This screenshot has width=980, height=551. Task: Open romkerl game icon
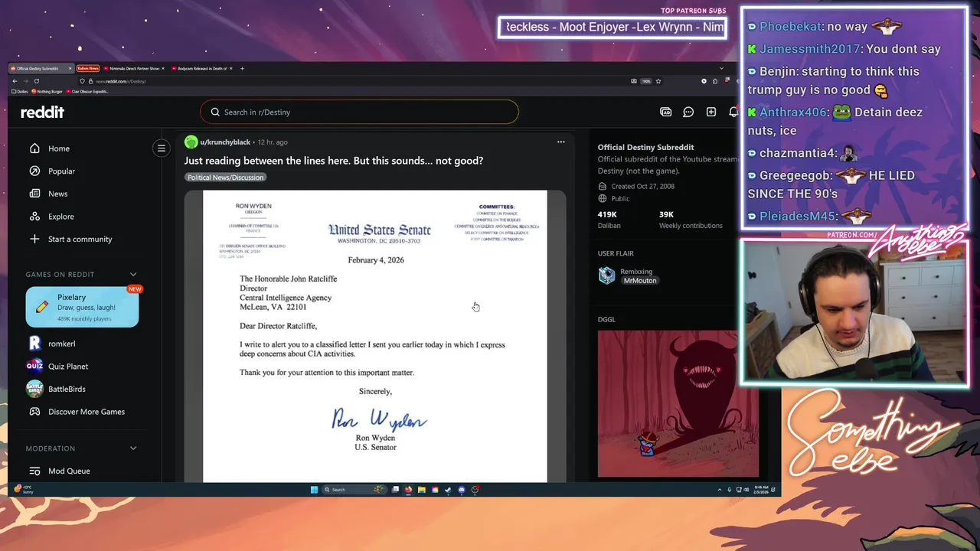tap(34, 344)
